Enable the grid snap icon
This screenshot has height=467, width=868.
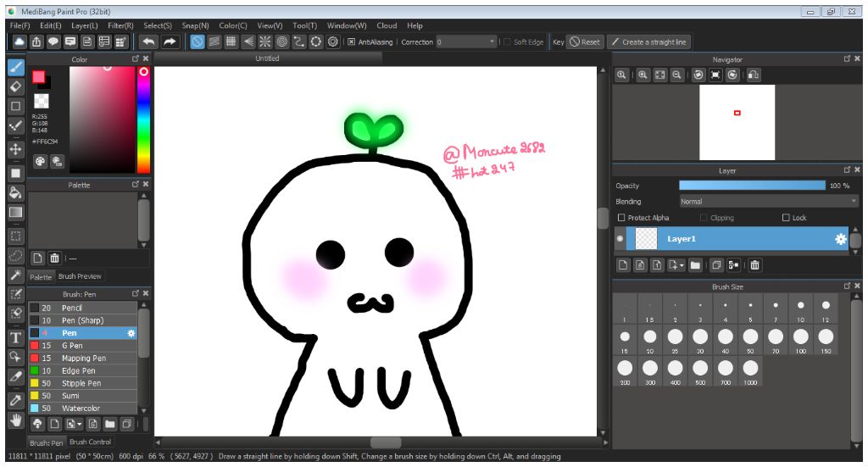pyautogui.click(x=231, y=42)
